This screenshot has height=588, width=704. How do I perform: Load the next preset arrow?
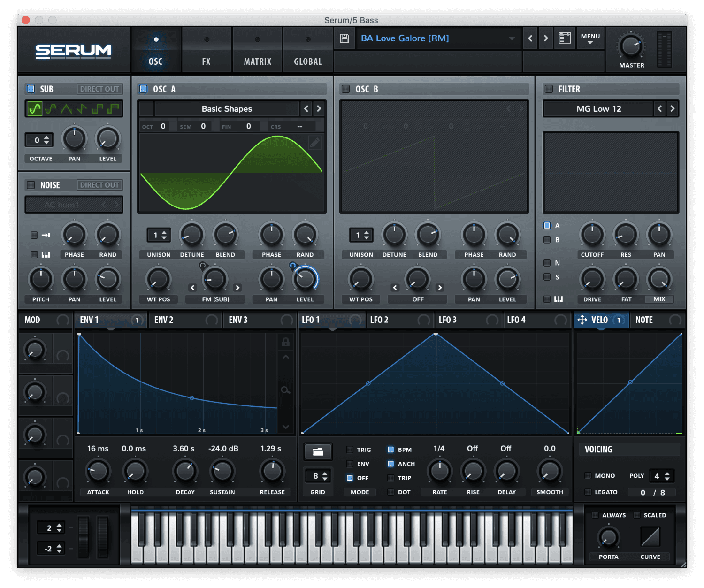coord(546,38)
